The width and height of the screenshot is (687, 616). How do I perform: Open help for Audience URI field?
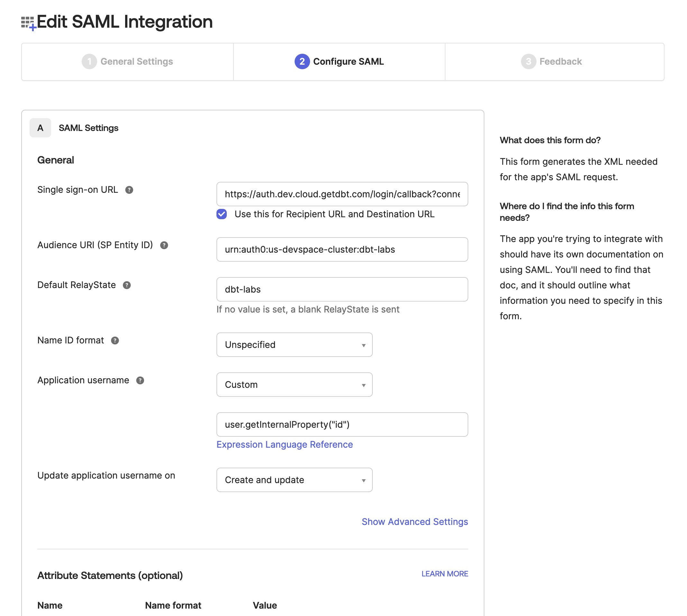click(x=165, y=246)
